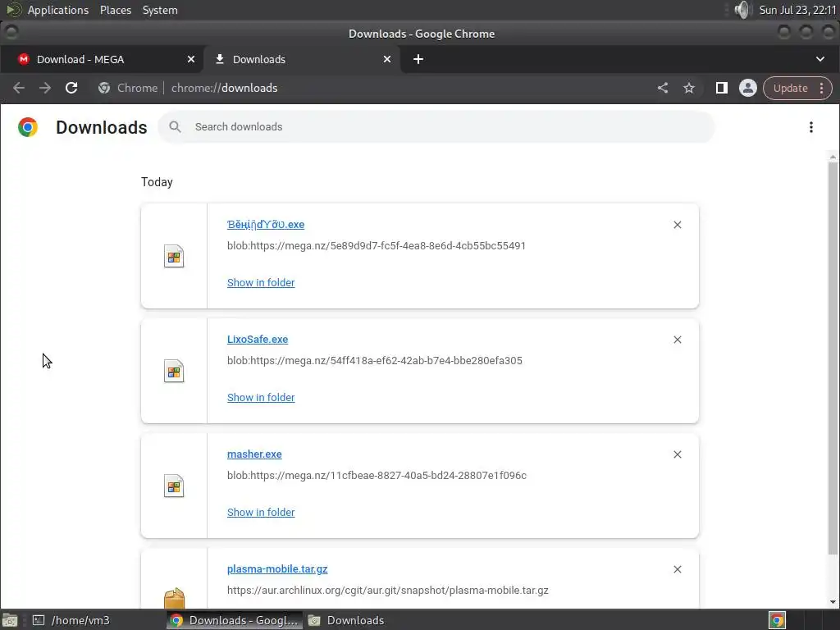Click the Chrome site info chip

click(128, 88)
